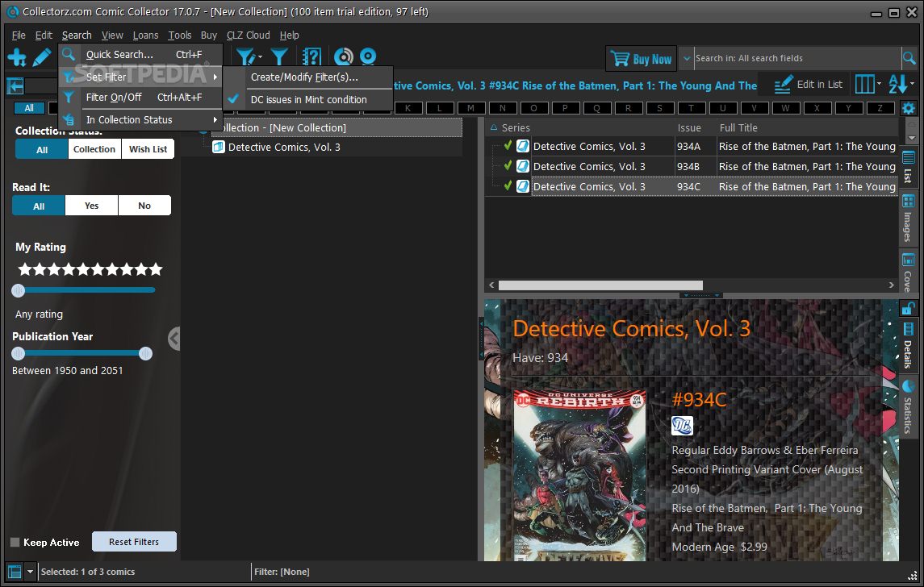Click the Buy Now button
This screenshot has height=587, width=924.
pos(641,58)
